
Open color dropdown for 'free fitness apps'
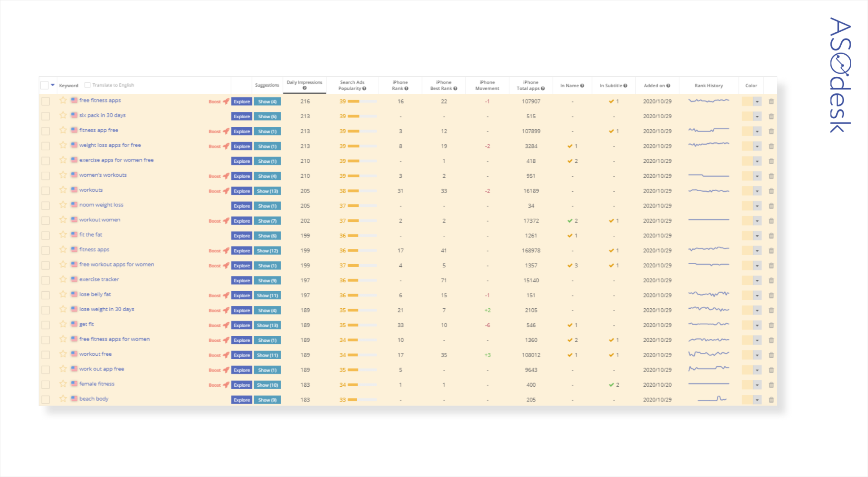pyautogui.click(x=757, y=102)
